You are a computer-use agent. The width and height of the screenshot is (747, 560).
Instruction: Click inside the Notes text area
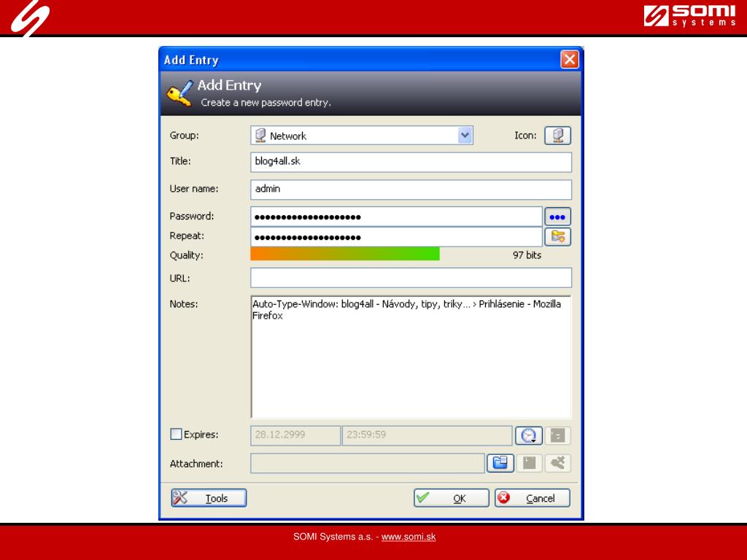411,357
